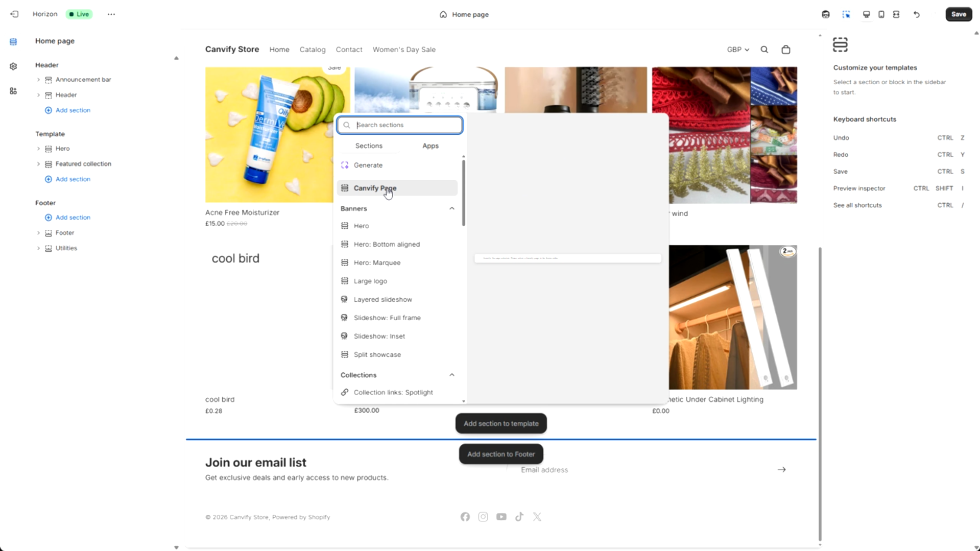This screenshot has width=980, height=551.
Task: Click the undo arrow icon
Action: click(x=917, y=14)
